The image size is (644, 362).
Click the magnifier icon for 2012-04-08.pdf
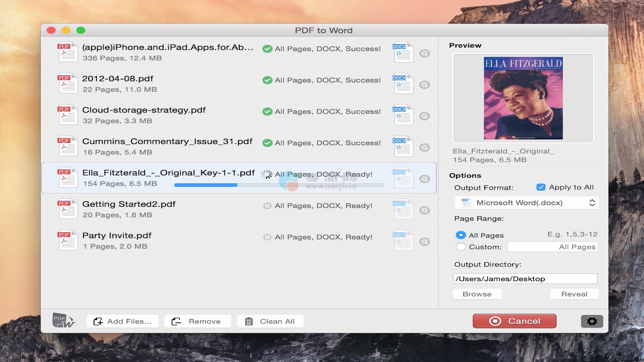425,85
